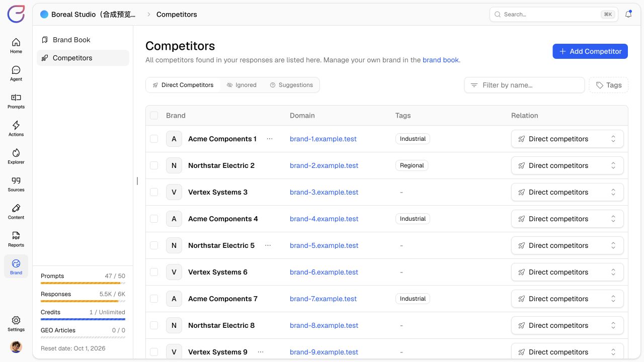Open the Content pencil icon
This screenshot has width=644, height=362.
tap(16, 211)
